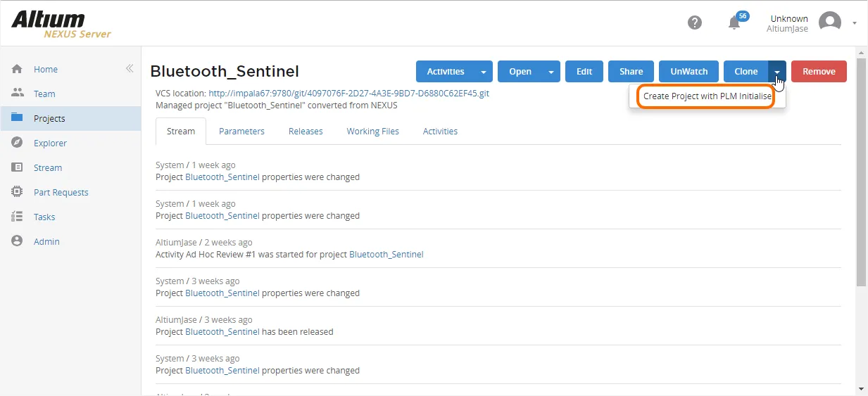
Task: Open the help question mark icon
Action: 695,23
